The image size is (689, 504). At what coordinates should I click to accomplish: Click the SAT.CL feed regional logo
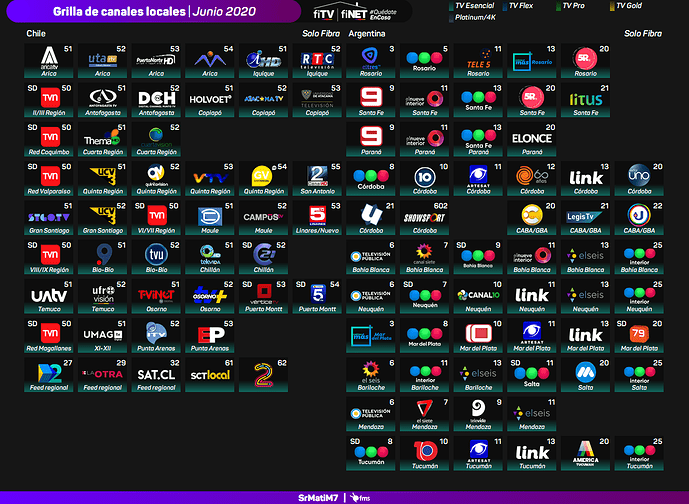click(156, 374)
